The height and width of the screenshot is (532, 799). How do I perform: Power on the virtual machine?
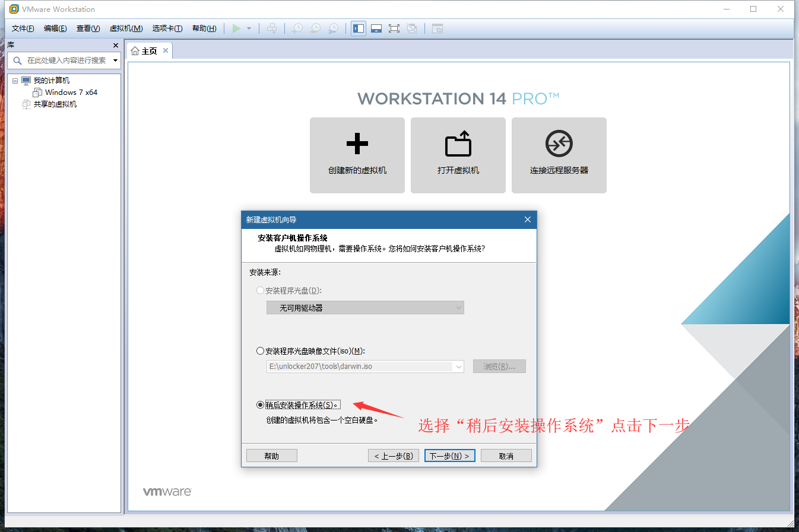tap(236, 28)
